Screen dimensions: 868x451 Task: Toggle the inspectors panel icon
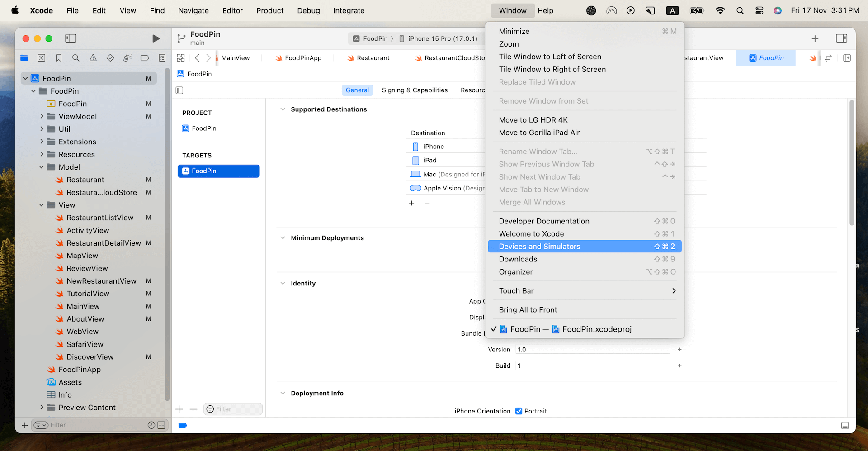841,38
